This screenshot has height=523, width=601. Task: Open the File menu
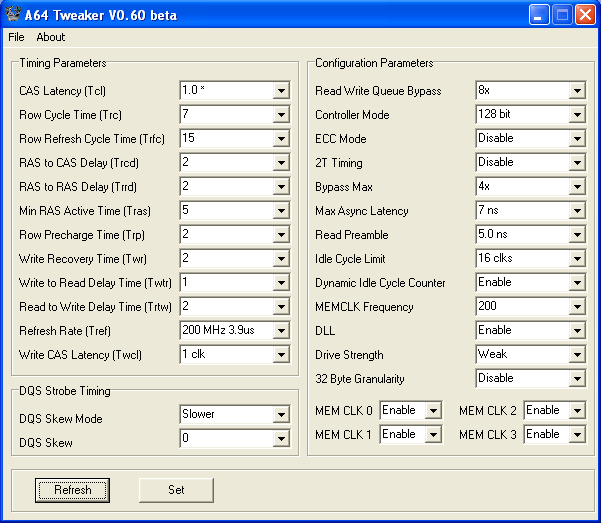[15, 37]
